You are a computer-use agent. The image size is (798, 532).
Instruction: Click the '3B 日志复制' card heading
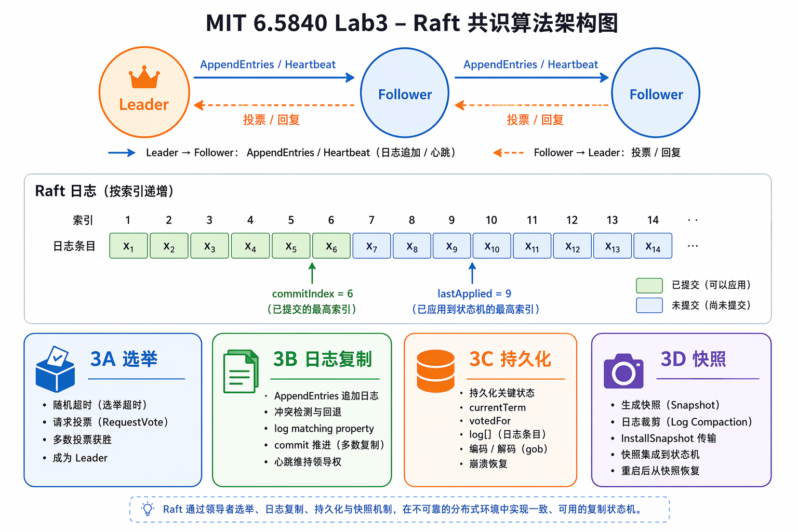click(x=323, y=359)
